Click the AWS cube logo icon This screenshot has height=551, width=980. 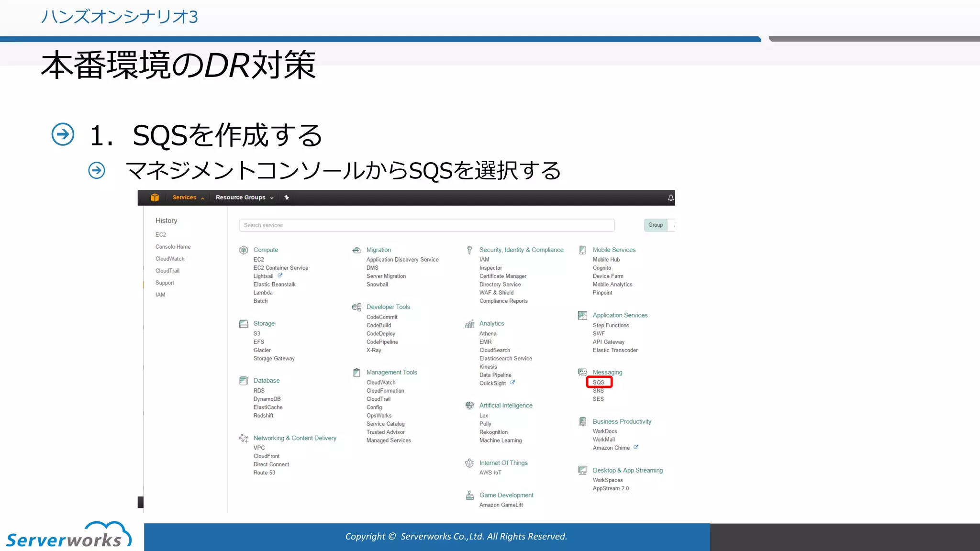pos(155,198)
